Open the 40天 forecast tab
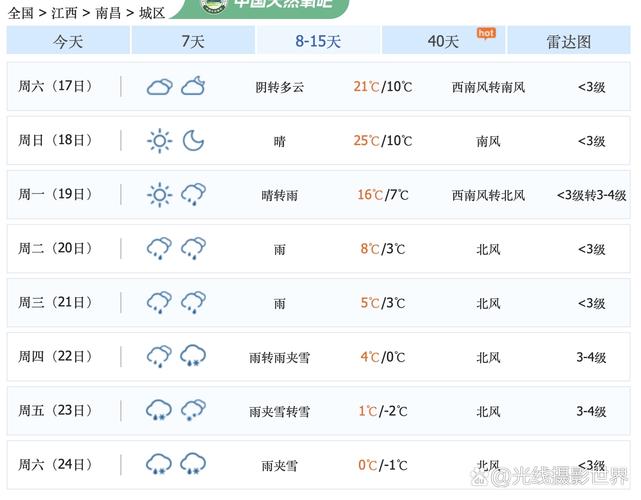This screenshot has height=500, width=641. pyautogui.click(x=443, y=40)
